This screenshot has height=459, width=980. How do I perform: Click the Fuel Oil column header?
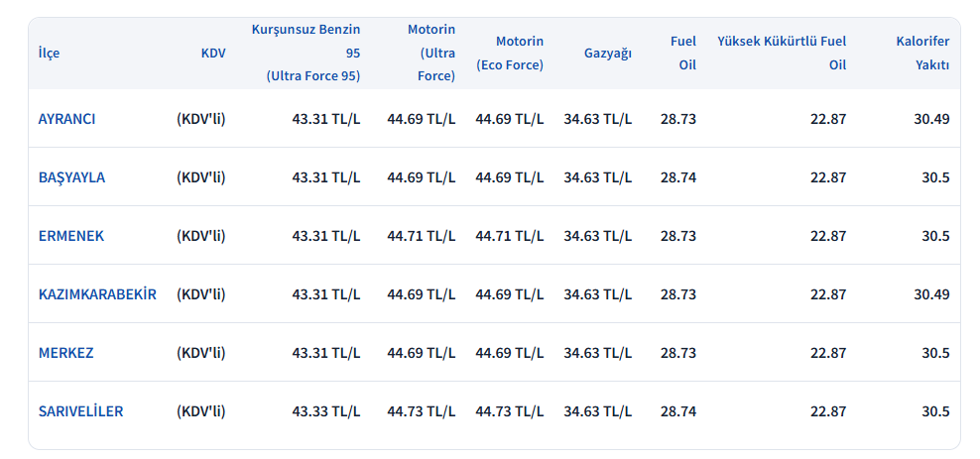point(683,54)
